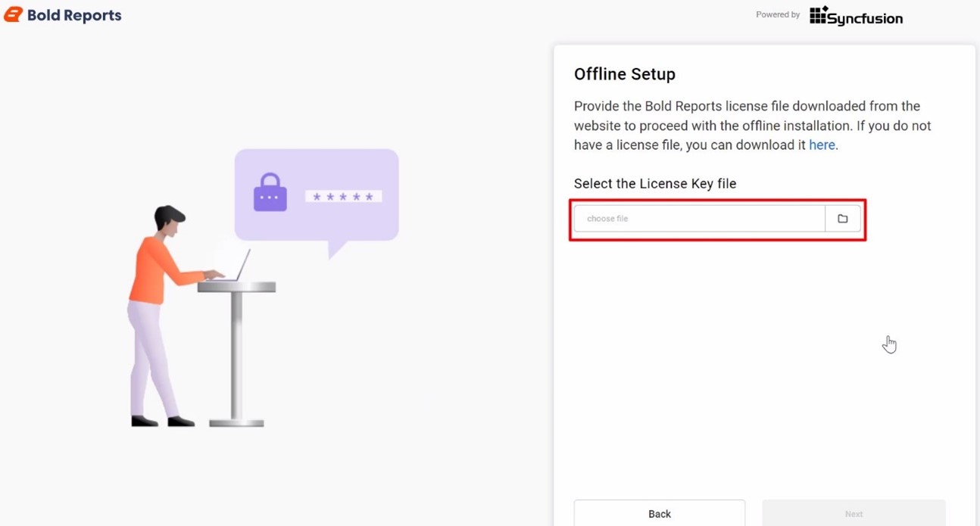This screenshot has height=526, width=980.
Task: Click the 'Select the License Key file' label
Action: [655, 183]
